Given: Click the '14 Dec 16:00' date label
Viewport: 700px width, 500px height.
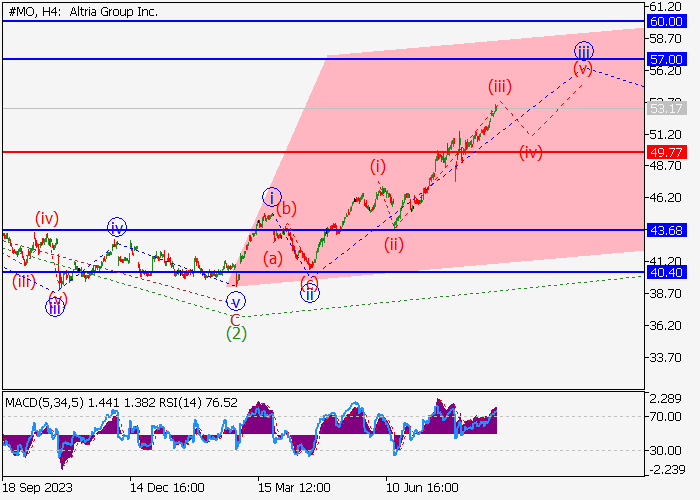Looking at the screenshot, I should click(167, 488).
